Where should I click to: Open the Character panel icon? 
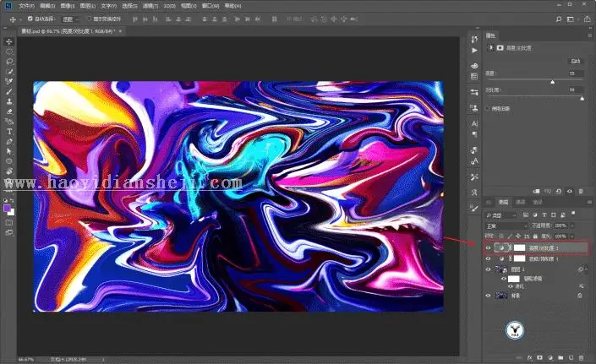tap(474, 123)
